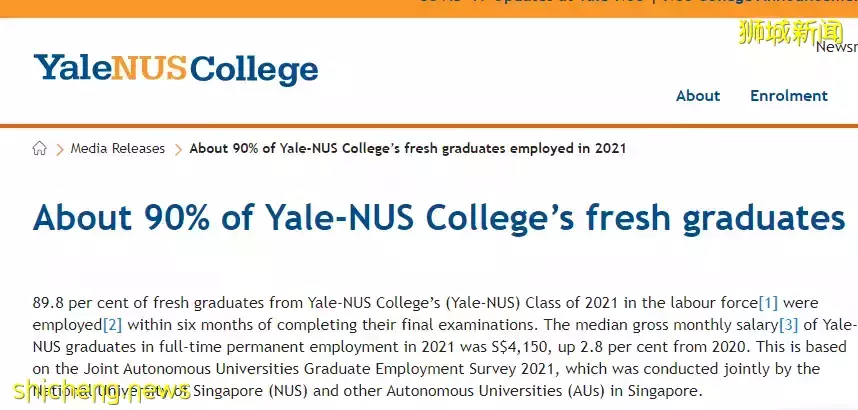Screen dimensions: 858x410
Task: Select the current page breadcrumb title
Action: (x=407, y=148)
